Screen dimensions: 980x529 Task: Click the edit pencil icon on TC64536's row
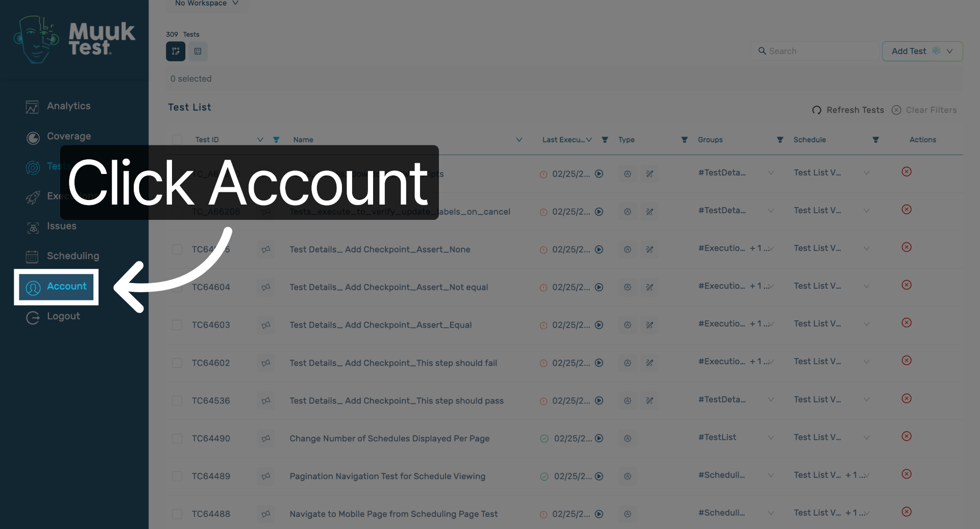pyautogui.click(x=649, y=401)
